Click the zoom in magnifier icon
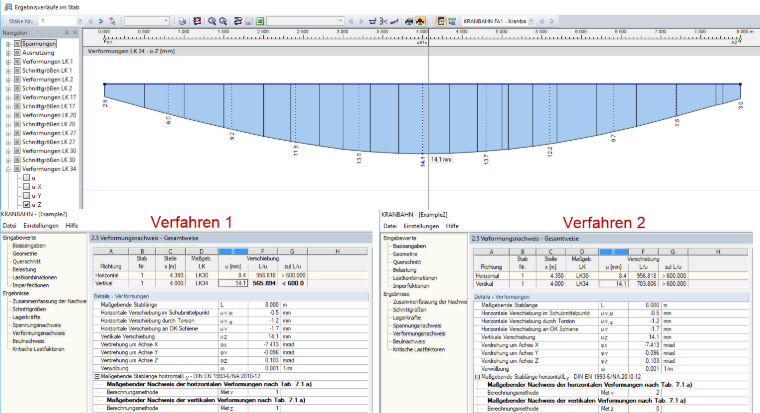This screenshot has width=760, height=413. point(212,21)
